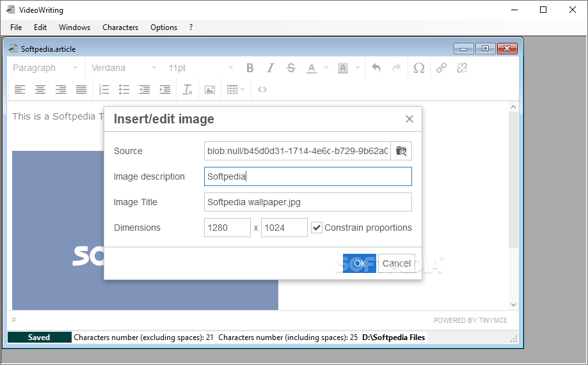The width and height of the screenshot is (588, 365).
Task: Increase the indent
Action: click(165, 89)
